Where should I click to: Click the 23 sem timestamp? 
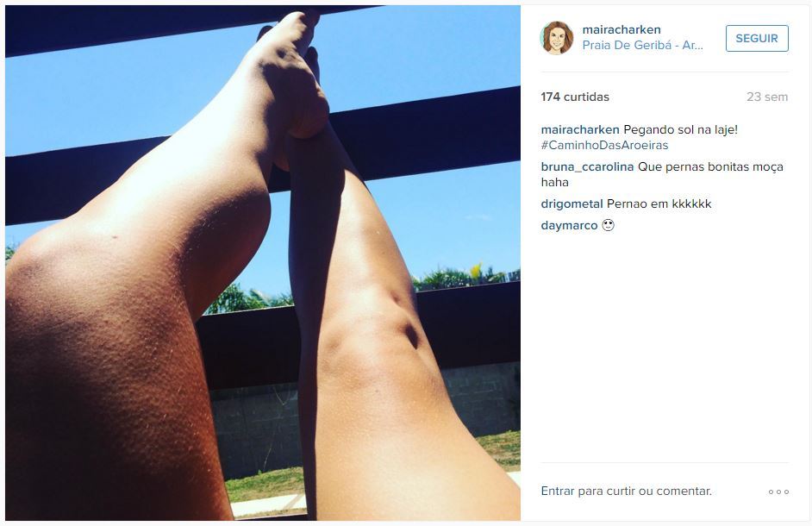click(767, 97)
